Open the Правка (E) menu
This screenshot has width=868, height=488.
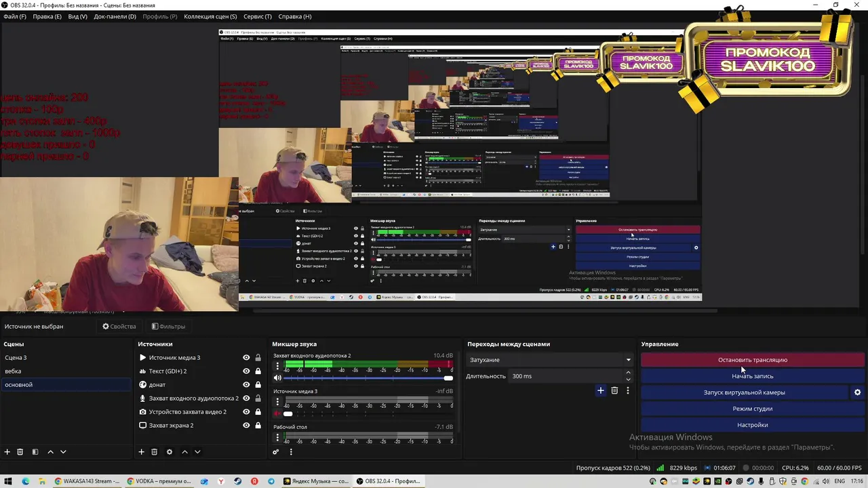47,16
